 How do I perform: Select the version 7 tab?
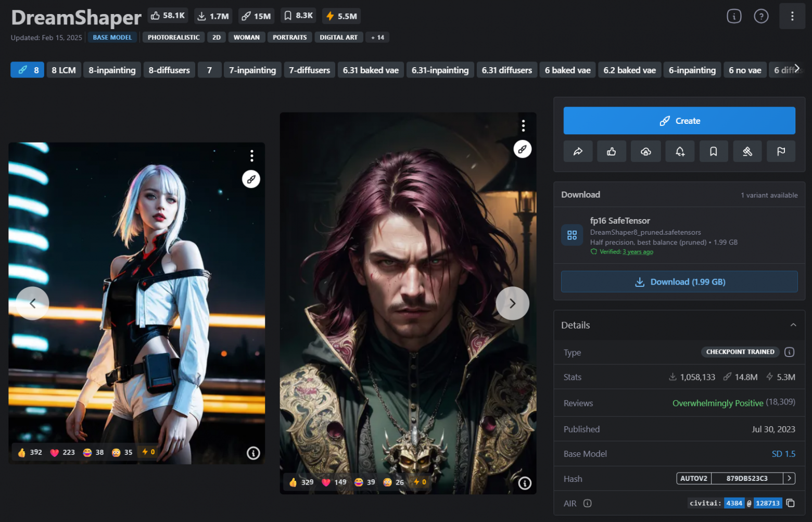[x=210, y=70]
